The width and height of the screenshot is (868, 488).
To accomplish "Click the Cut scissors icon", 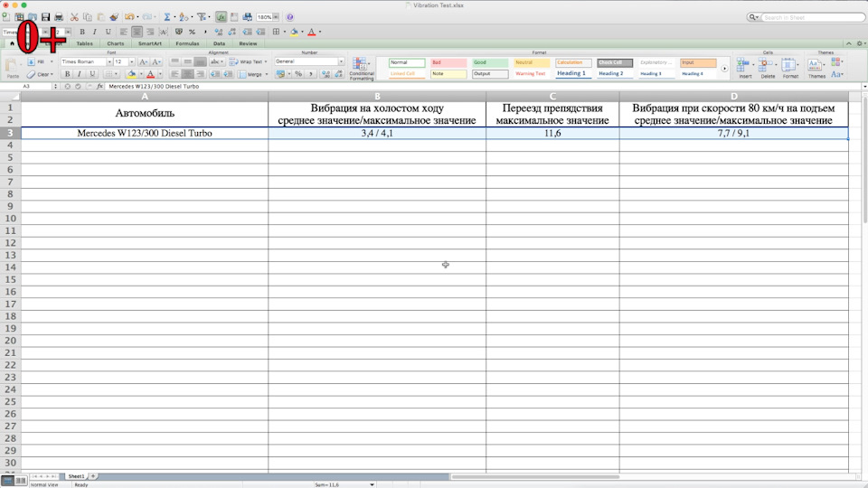I will pyautogui.click(x=74, y=17).
